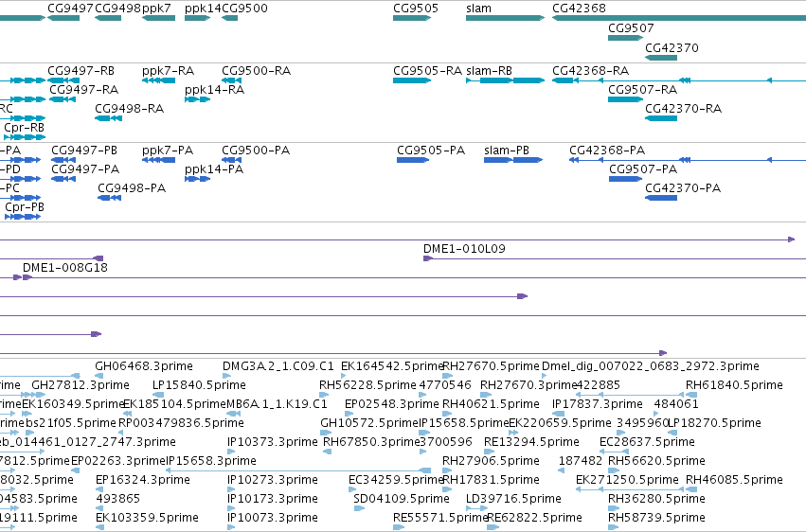806x532 pixels.
Task: Click the EP16324.3prime label
Action: click(x=143, y=480)
